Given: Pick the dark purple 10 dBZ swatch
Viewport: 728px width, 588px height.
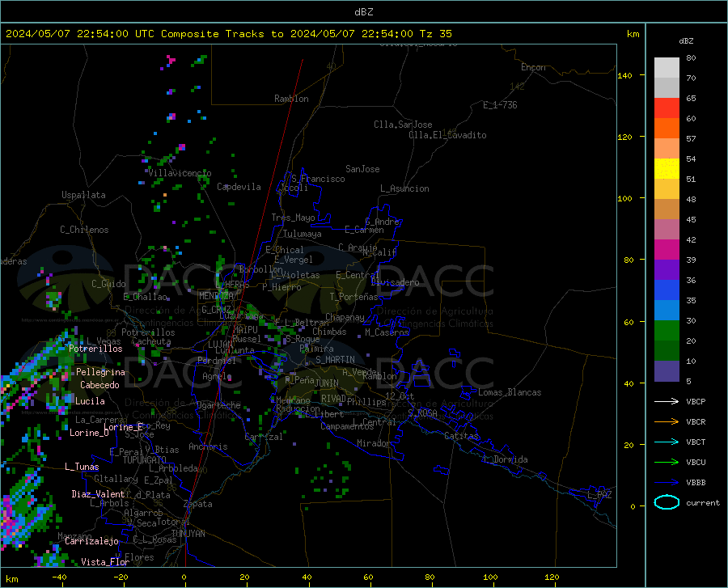Looking at the screenshot, I should click(x=667, y=370).
